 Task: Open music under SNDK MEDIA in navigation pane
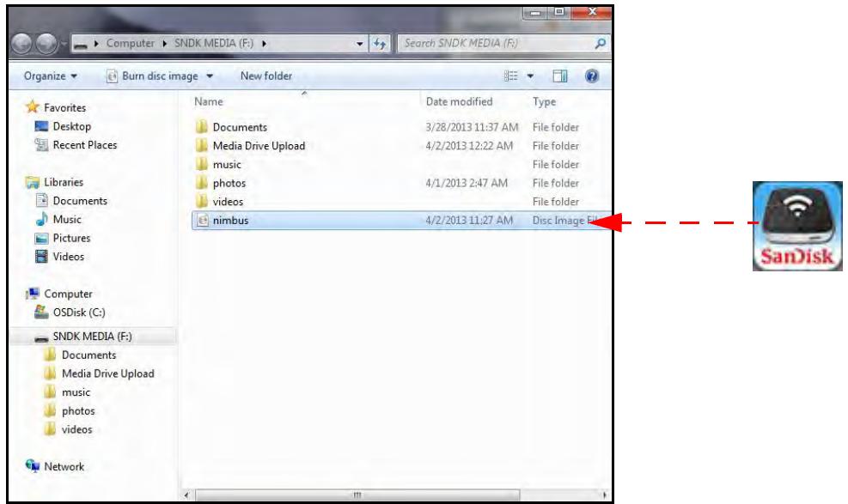coord(76,392)
